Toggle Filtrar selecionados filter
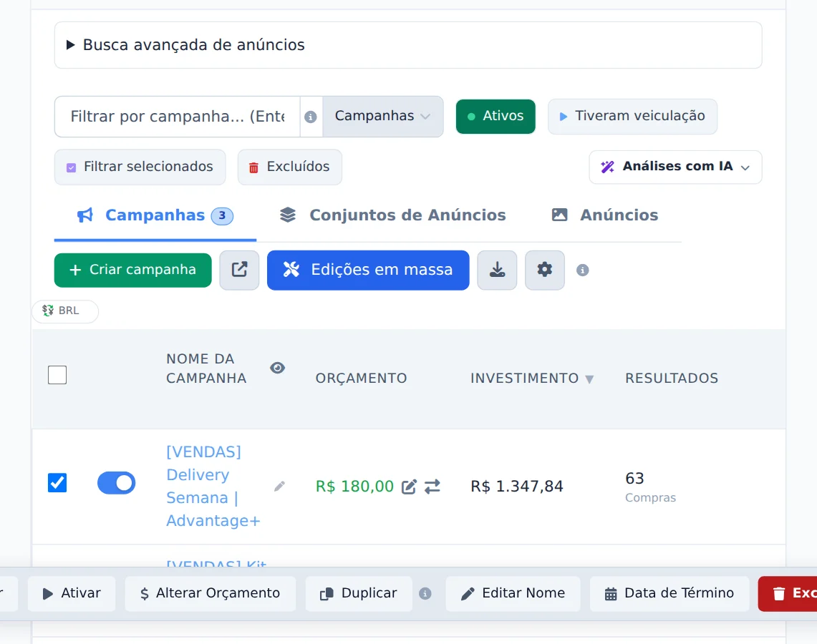The image size is (817, 644). click(x=140, y=167)
